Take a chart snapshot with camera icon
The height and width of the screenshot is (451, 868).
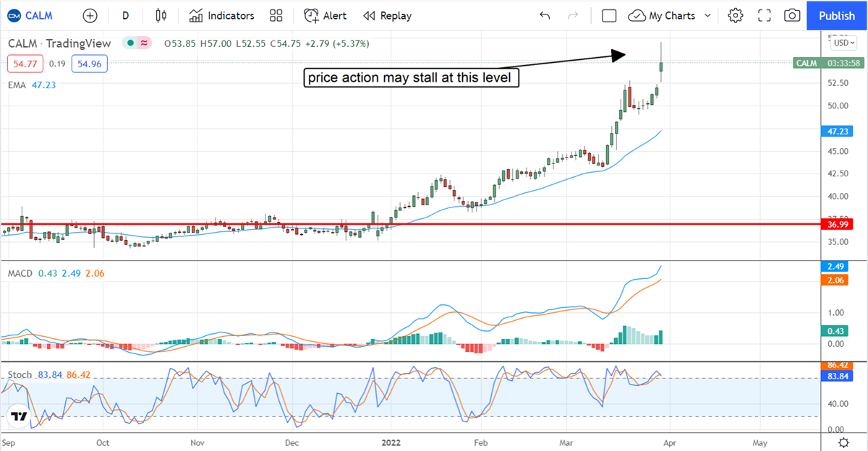coord(792,15)
